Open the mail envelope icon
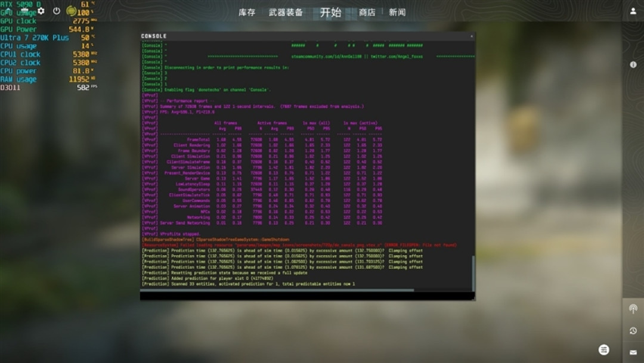 coord(633,352)
